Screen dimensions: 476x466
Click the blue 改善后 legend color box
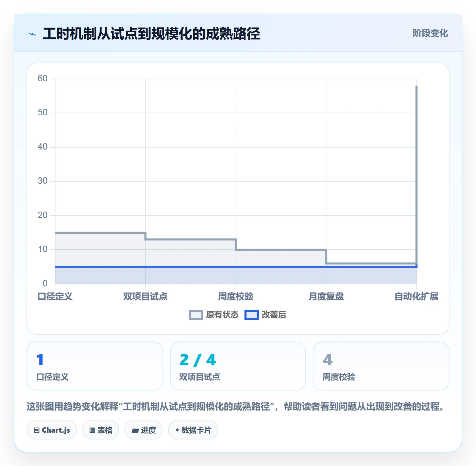(x=252, y=315)
